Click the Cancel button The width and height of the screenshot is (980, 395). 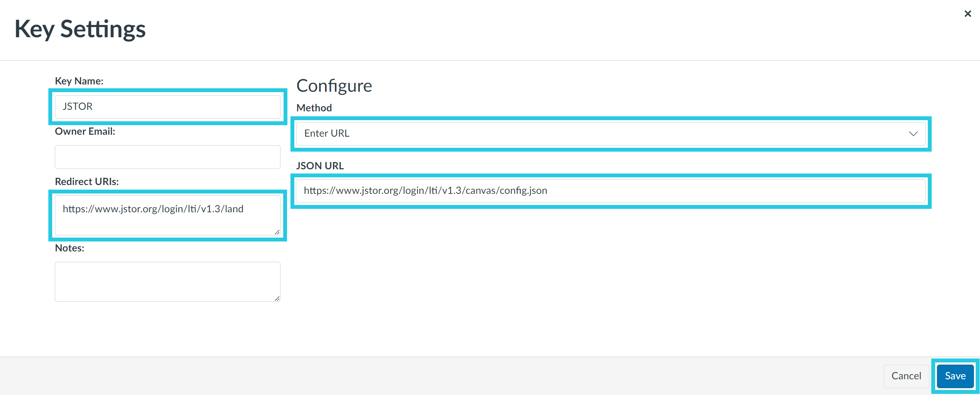tap(906, 376)
